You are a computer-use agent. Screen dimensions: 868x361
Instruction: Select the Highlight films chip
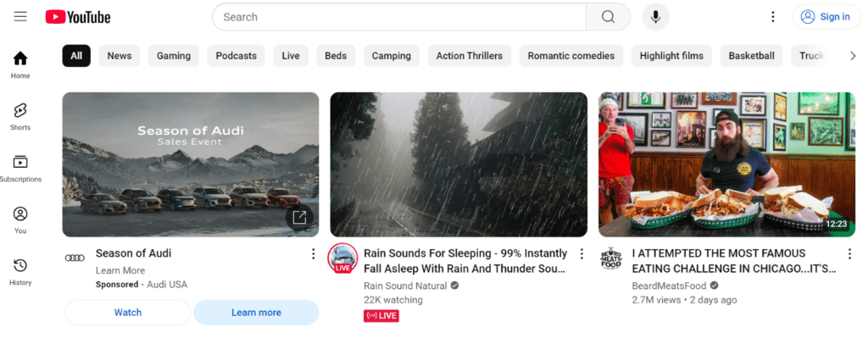[671, 56]
